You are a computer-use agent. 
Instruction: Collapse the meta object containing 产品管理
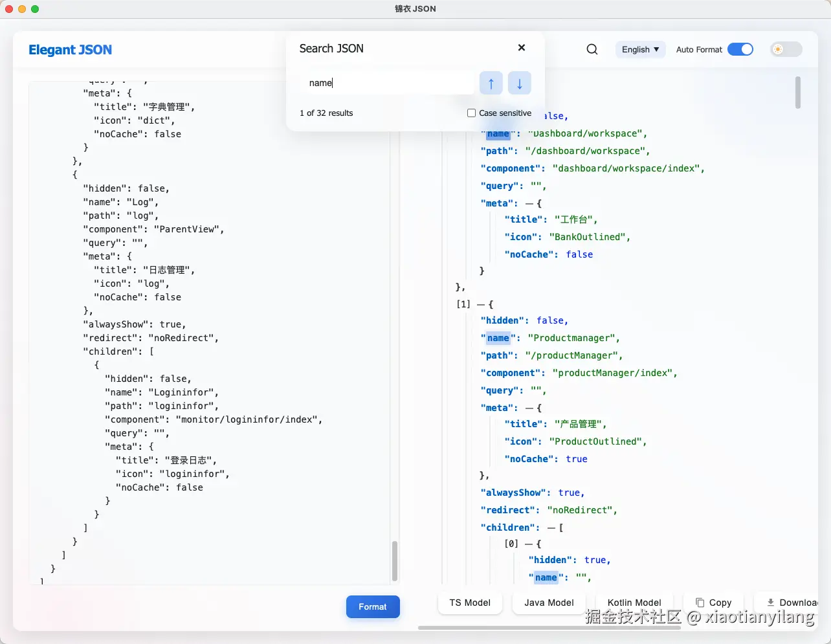[529, 408]
